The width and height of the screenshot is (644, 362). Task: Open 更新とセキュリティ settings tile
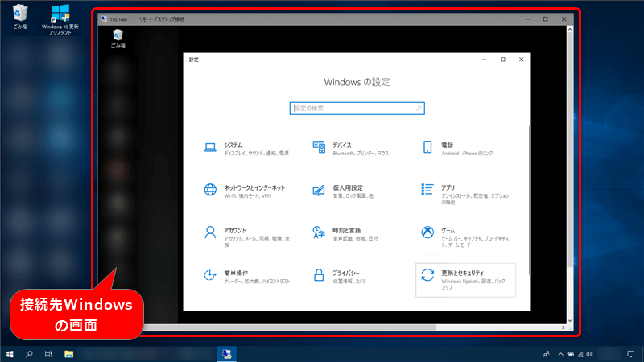464,277
